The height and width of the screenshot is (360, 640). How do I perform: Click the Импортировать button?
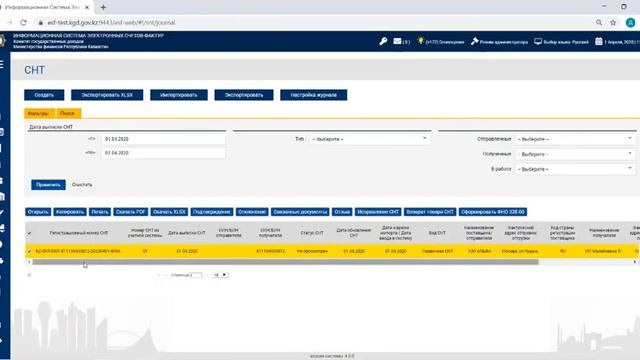pos(179,95)
